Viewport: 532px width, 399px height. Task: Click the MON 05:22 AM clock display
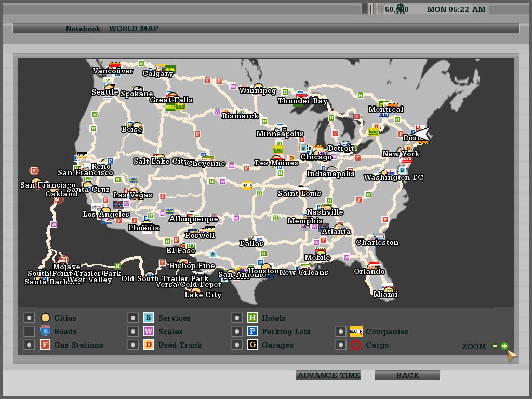(x=456, y=9)
